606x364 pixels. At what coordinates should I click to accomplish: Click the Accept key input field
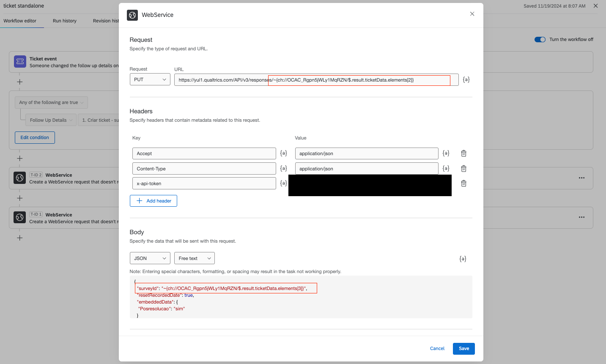tap(204, 153)
